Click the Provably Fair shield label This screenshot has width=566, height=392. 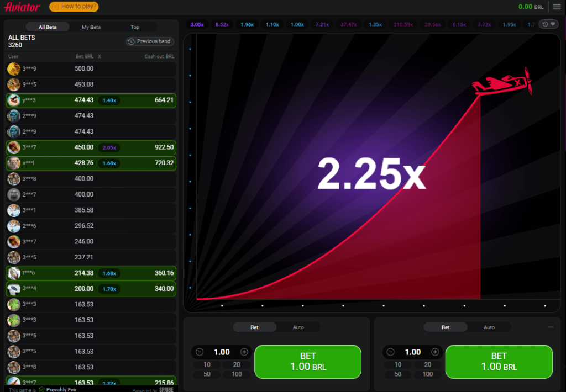pos(57,389)
